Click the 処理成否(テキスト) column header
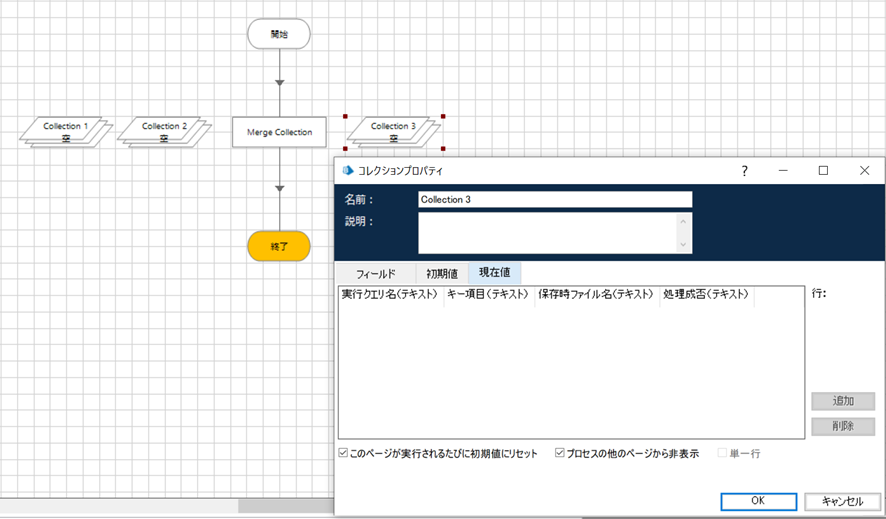886x519 pixels. click(706, 294)
